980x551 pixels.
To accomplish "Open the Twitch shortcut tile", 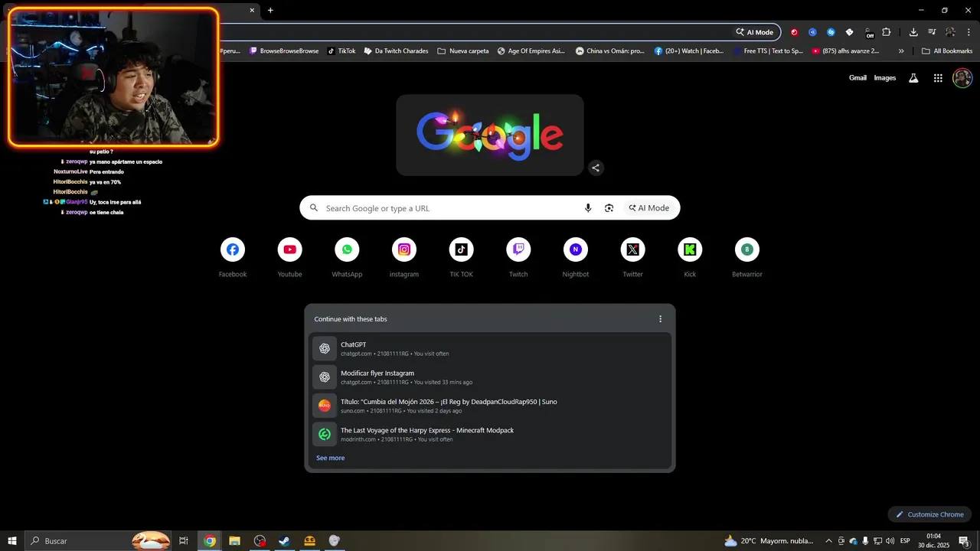I will pos(518,257).
